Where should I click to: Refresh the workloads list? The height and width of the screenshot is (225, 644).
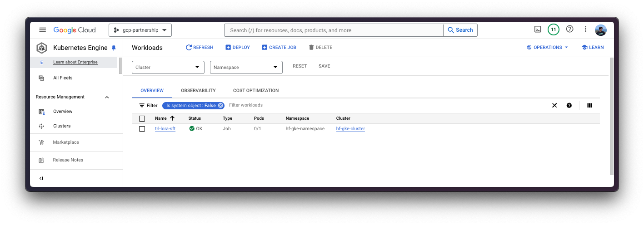point(200,47)
